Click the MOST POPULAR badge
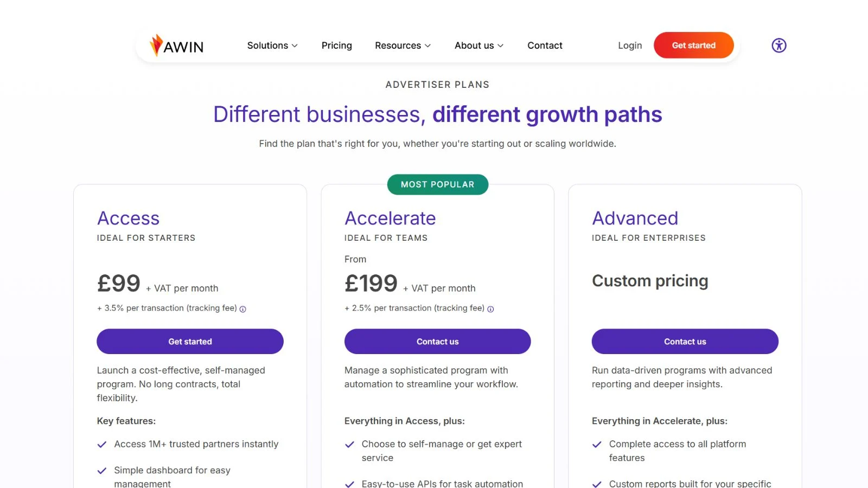Image resolution: width=868 pixels, height=488 pixels. [x=437, y=184]
